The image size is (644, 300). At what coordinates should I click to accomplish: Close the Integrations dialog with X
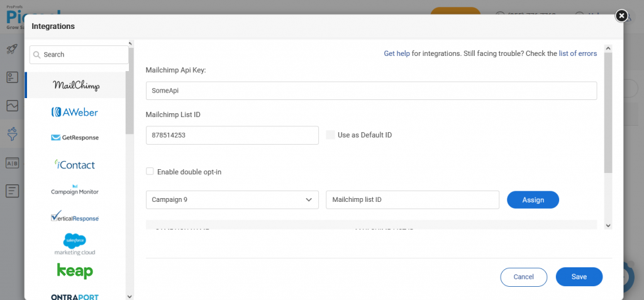[x=621, y=16]
